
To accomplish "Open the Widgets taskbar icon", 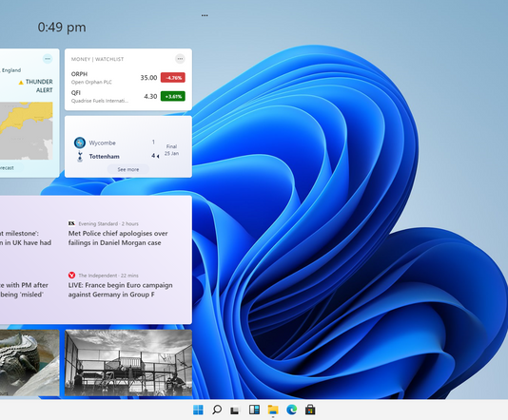I will tap(254, 410).
